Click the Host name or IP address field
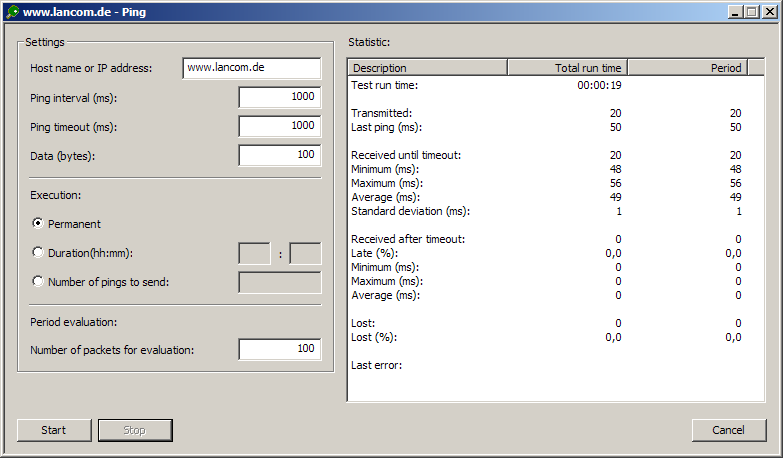The width and height of the screenshot is (783, 458). pyautogui.click(x=251, y=68)
